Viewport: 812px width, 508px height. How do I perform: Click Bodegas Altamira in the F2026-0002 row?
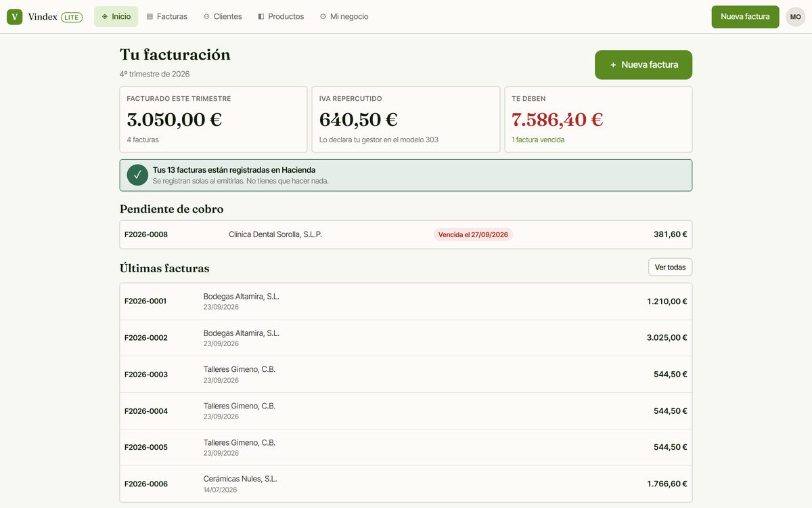click(242, 333)
